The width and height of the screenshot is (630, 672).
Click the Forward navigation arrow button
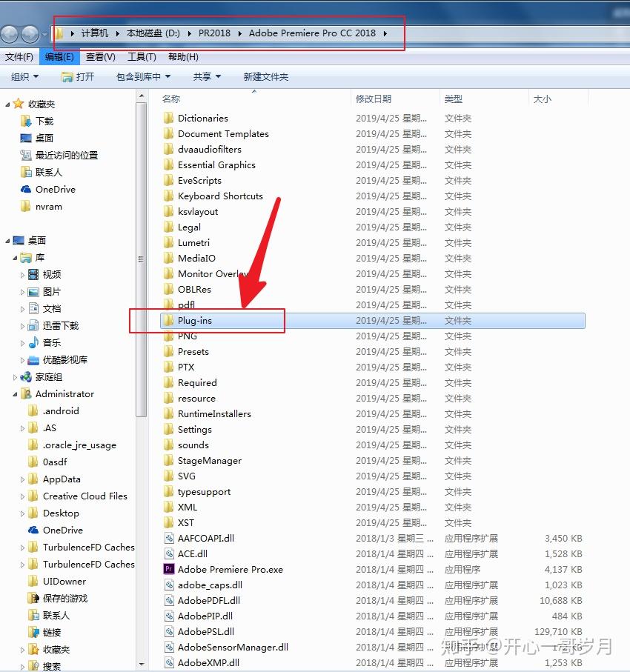[30, 34]
